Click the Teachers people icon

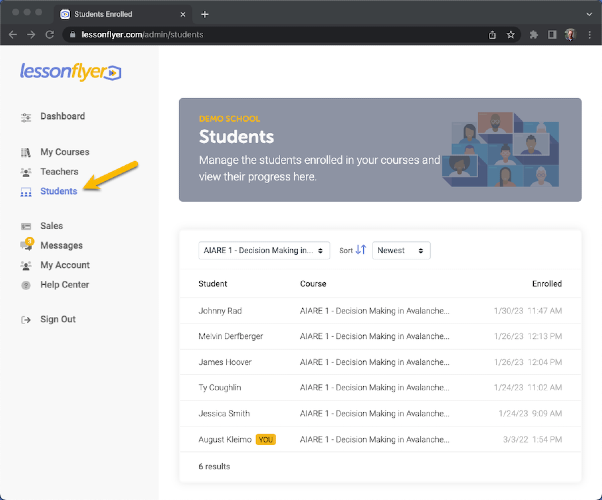point(26,172)
